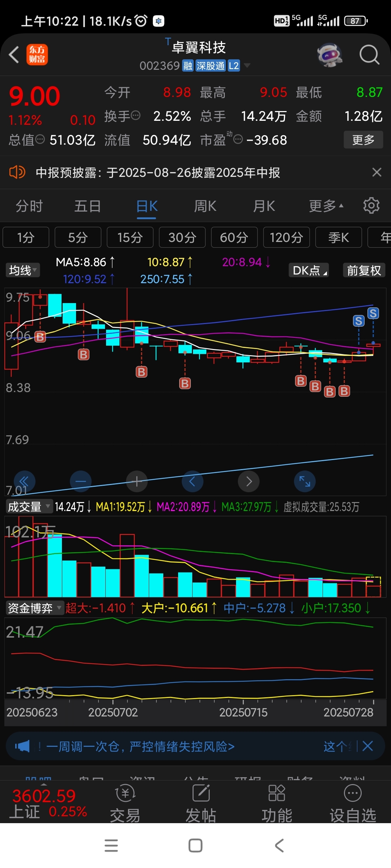
Task: Tap the megaphone promo icon
Action: 22,746
